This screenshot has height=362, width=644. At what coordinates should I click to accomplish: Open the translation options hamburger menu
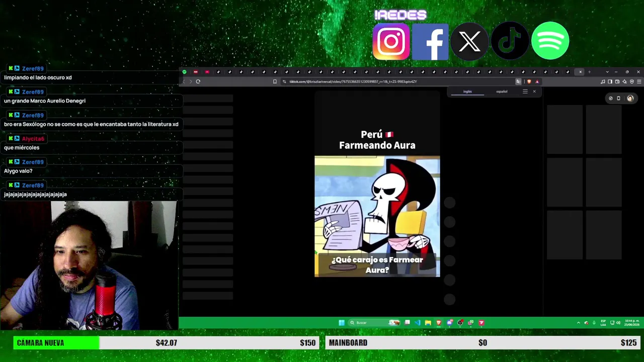click(525, 92)
